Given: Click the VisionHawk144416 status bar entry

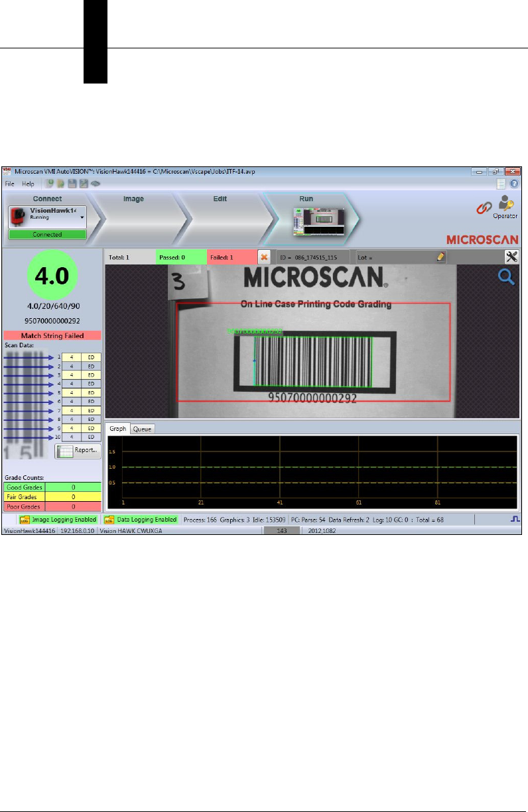Looking at the screenshot, I should coord(30,531).
